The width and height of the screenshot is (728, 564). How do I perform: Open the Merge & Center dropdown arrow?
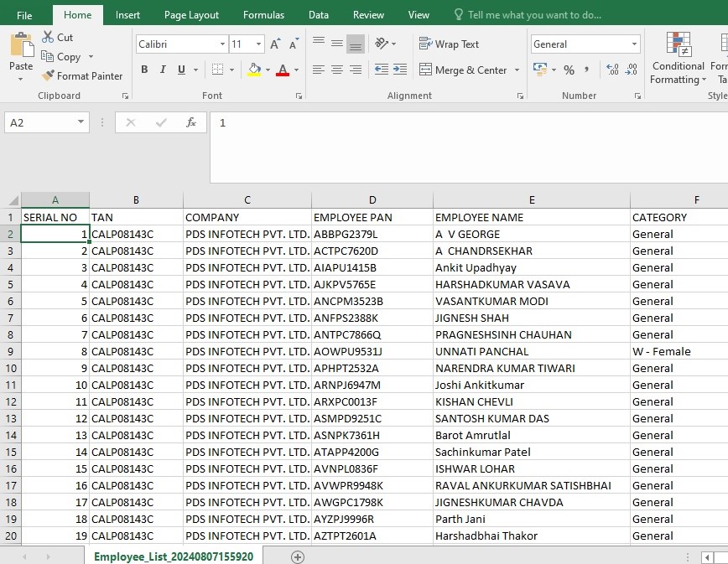[517, 70]
